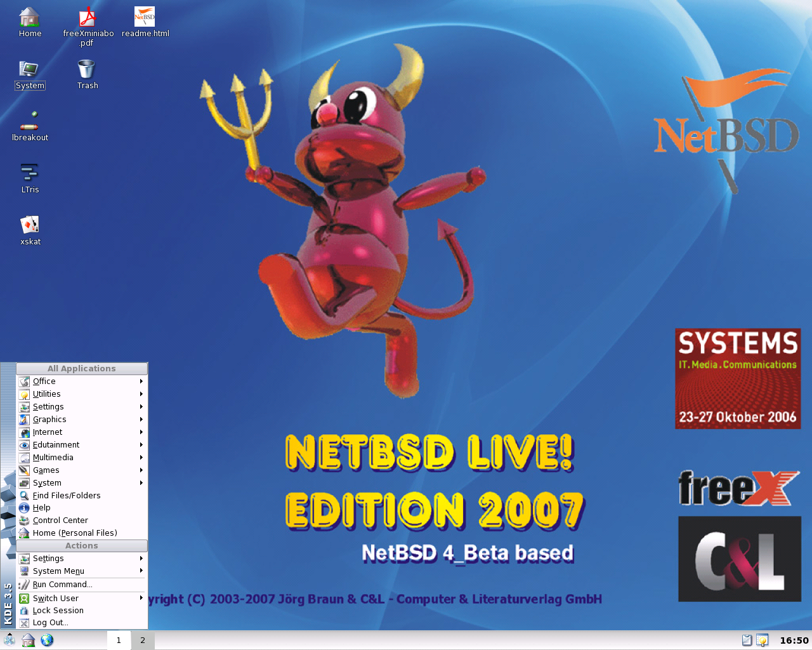Click the notes tray icon beside the clock

(762, 640)
